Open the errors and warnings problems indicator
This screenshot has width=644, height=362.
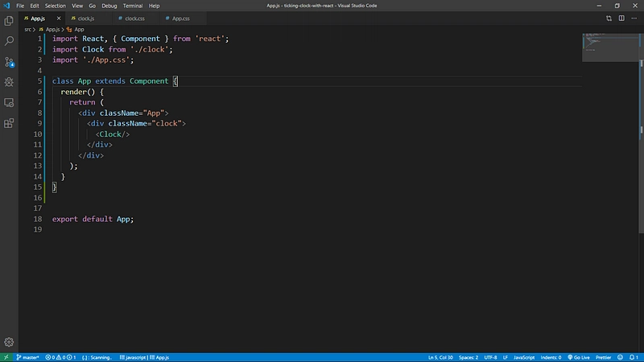coord(60,357)
